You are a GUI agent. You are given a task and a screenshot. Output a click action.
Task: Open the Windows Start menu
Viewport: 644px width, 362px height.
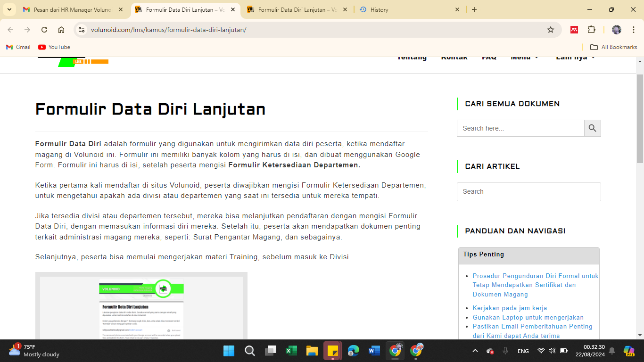click(x=229, y=351)
